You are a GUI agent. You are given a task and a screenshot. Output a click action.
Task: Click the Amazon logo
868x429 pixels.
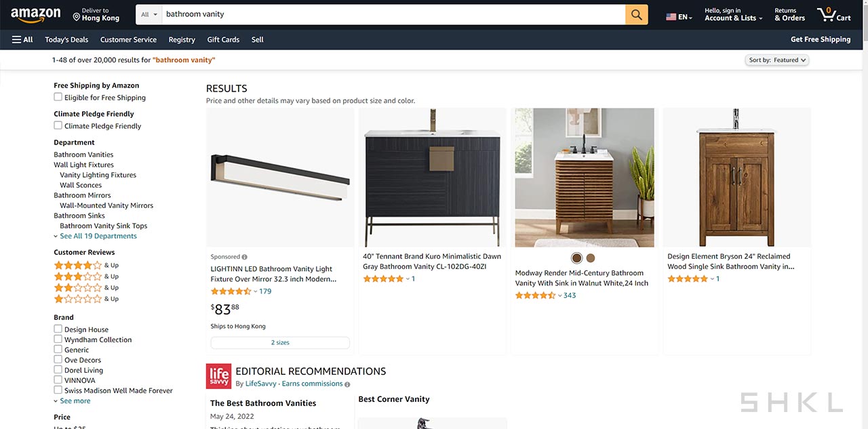35,15
